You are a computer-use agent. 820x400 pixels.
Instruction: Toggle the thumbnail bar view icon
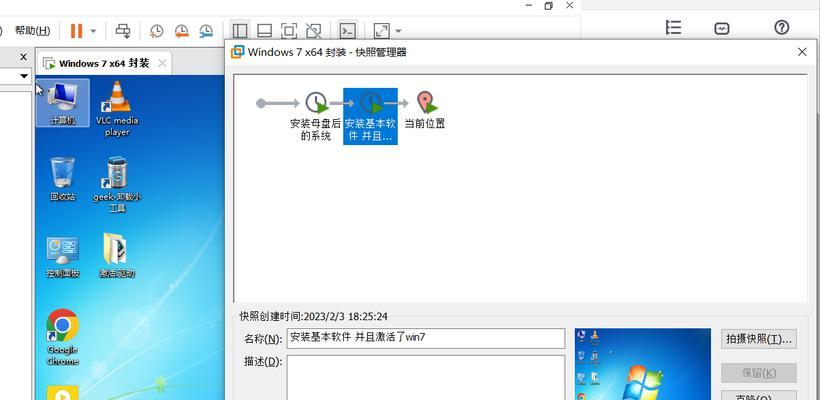click(265, 31)
